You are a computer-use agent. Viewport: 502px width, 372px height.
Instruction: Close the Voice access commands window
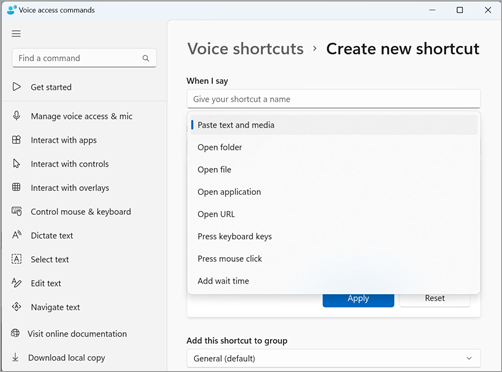coord(488,10)
